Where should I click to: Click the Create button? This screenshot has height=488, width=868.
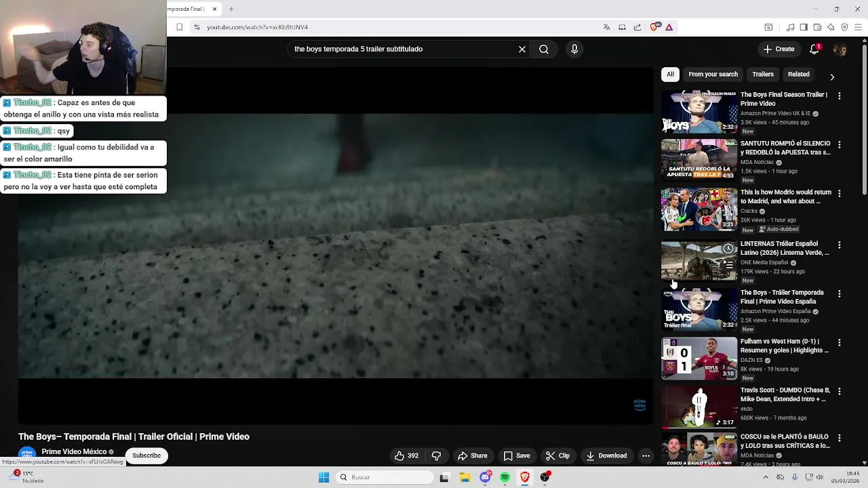point(778,49)
